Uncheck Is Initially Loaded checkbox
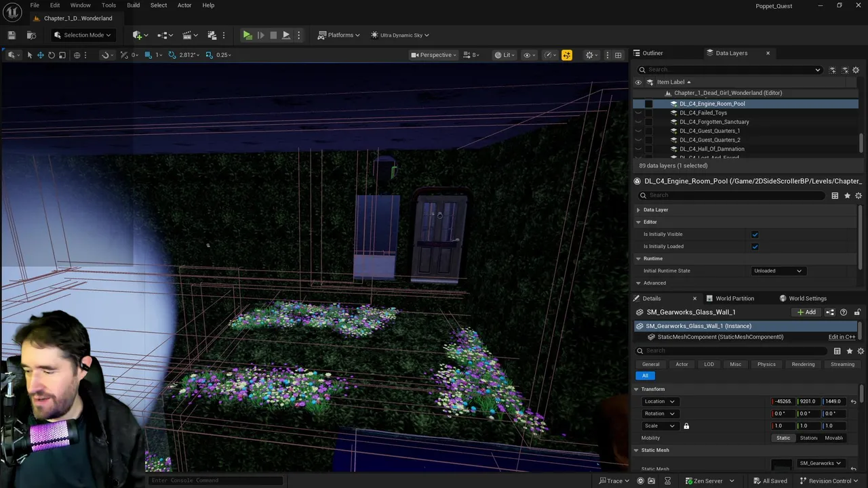Viewport: 868px width, 488px height. pos(755,247)
